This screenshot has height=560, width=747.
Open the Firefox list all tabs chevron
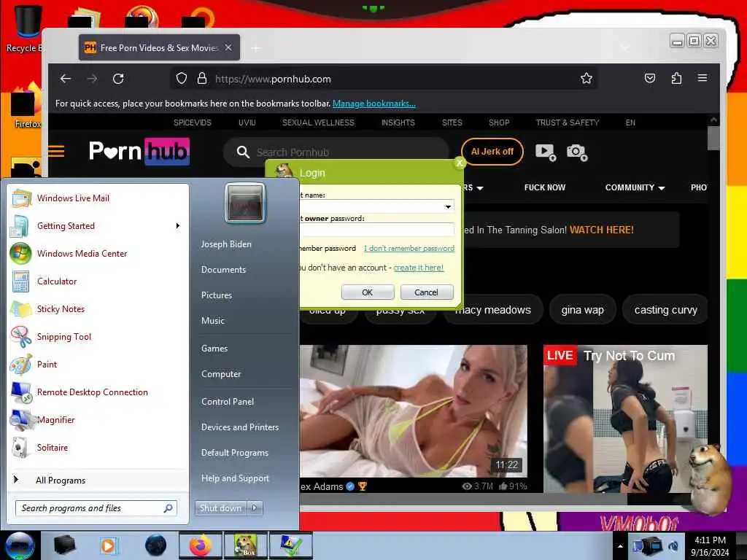(624, 47)
